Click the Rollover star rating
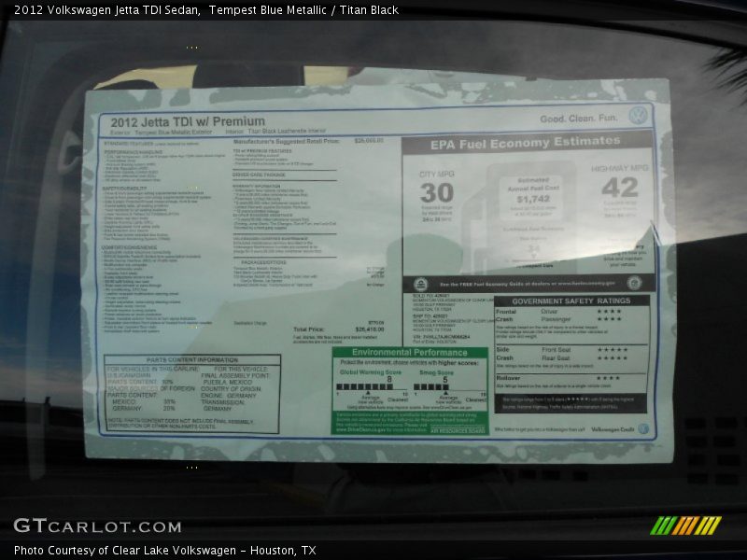 coord(608,378)
